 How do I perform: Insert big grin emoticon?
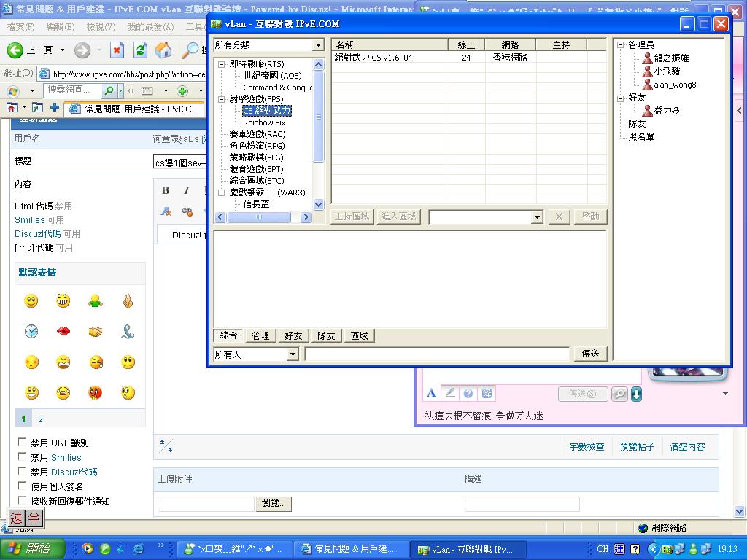pos(63,301)
